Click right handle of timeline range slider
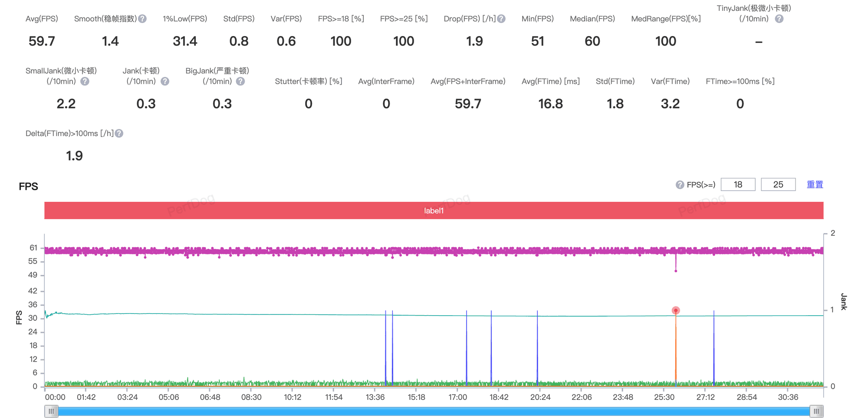This screenshot has height=419, width=868. (816, 411)
